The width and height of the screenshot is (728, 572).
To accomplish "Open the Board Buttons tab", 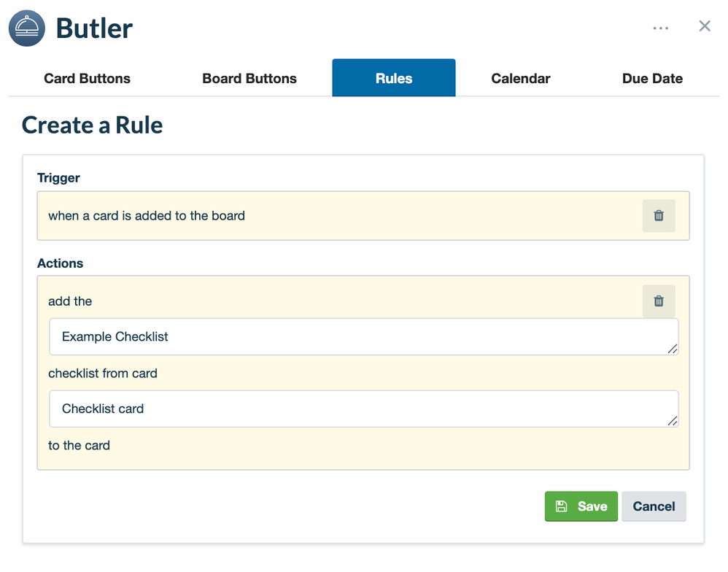I will click(x=249, y=79).
